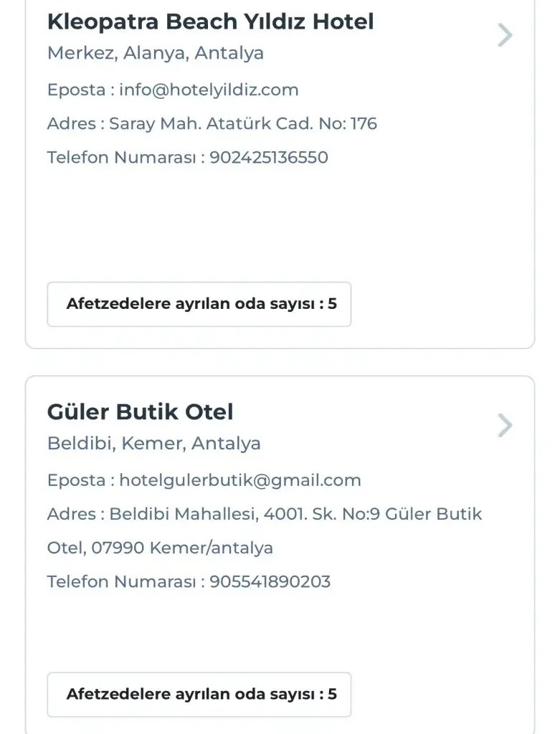
Task: Click phone number 905541890203
Action: (x=270, y=581)
